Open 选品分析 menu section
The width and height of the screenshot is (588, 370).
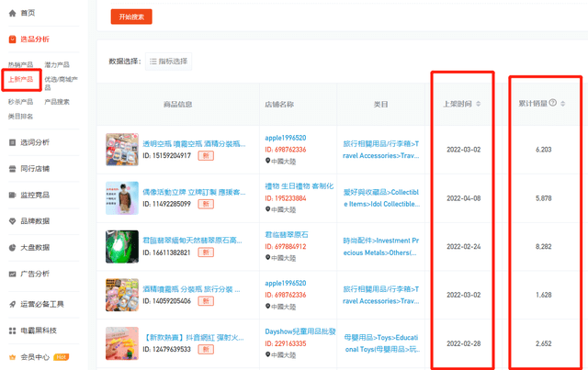[35, 39]
